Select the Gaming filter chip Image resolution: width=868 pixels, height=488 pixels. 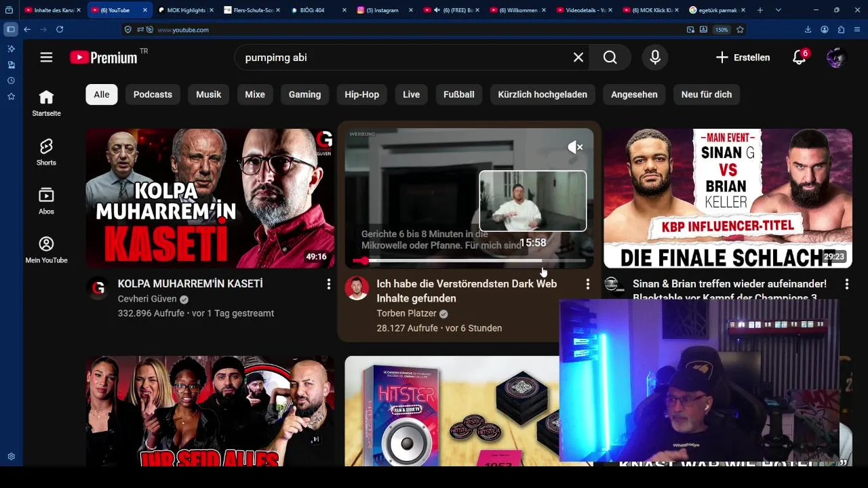click(304, 94)
